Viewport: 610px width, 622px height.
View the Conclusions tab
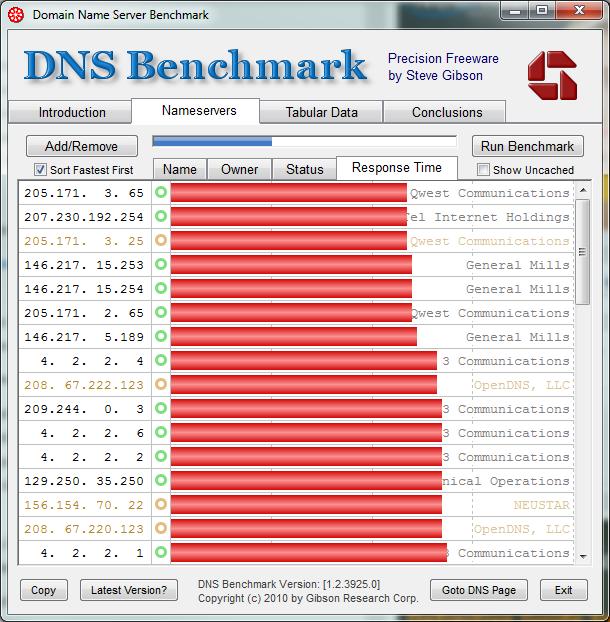[445, 112]
